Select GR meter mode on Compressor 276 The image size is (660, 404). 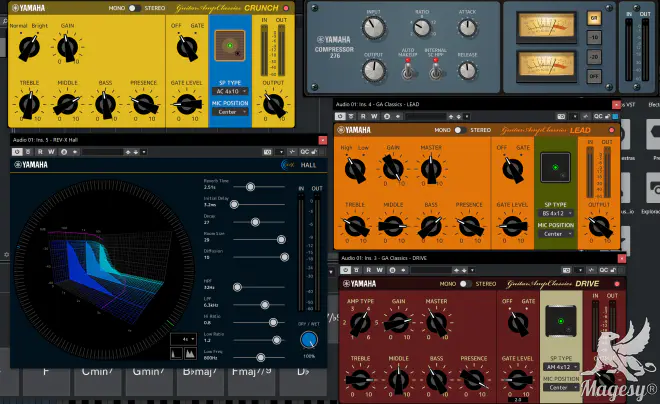click(x=594, y=18)
